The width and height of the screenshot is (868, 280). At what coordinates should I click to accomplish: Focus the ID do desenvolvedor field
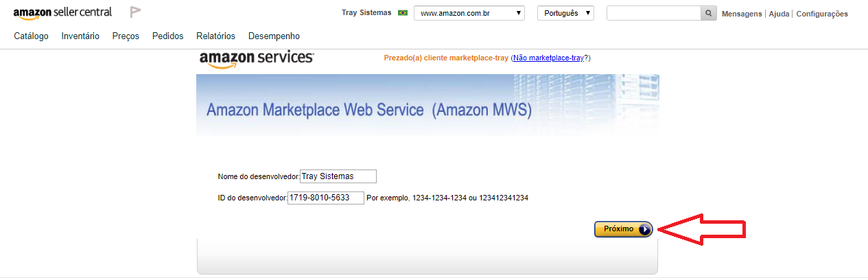[326, 198]
